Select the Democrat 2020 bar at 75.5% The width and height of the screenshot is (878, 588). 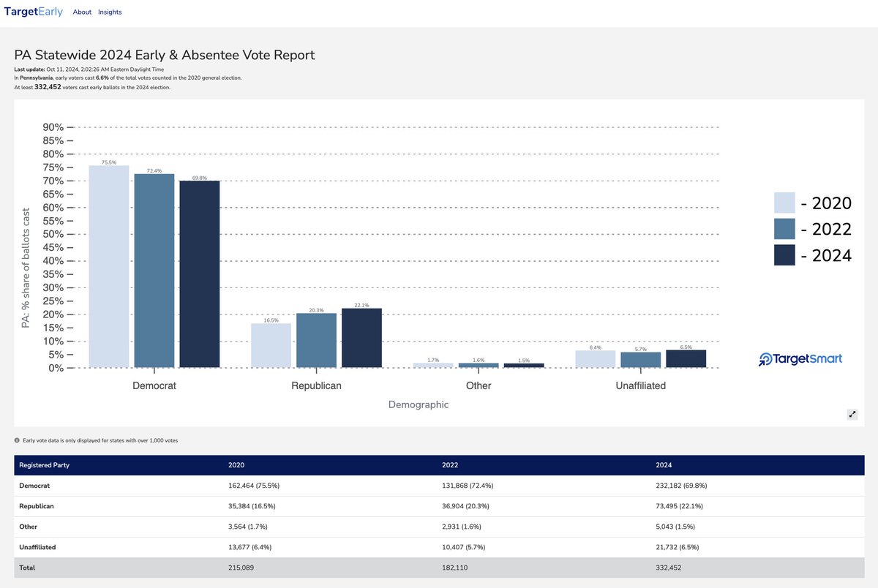[x=109, y=267]
